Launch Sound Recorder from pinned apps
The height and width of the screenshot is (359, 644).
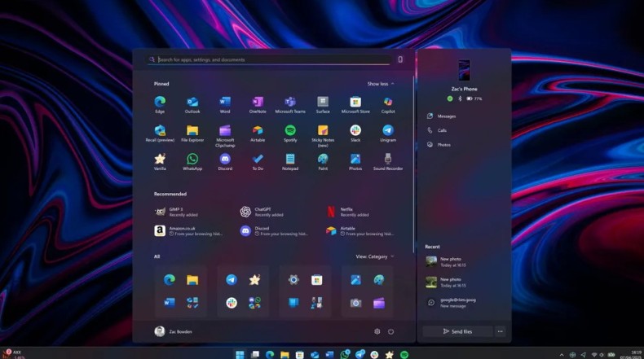point(388,160)
